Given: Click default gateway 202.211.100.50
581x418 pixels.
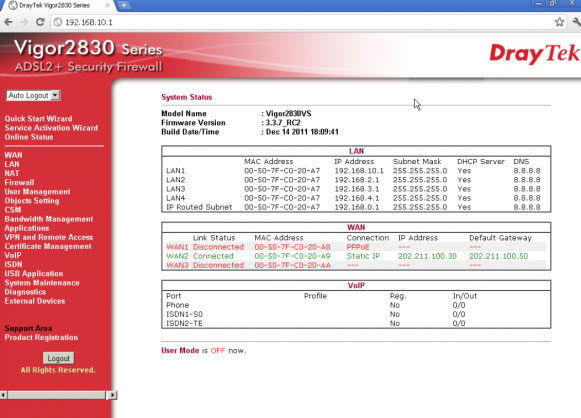Looking at the screenshot, I should [x=499, y=256].
